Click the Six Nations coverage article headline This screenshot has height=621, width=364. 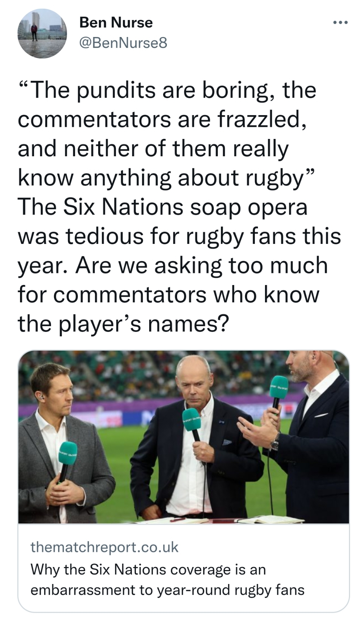tap(167, 579)
